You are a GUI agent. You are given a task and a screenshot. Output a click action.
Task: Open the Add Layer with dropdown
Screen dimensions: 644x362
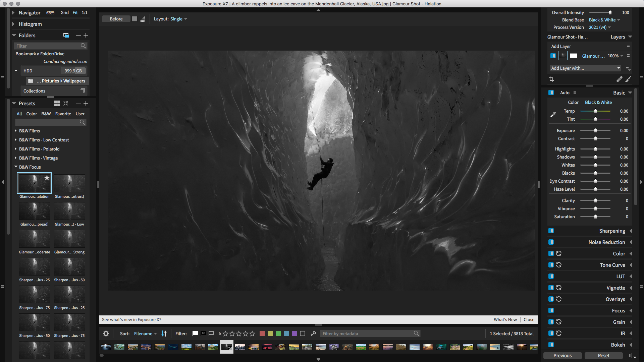585,68
